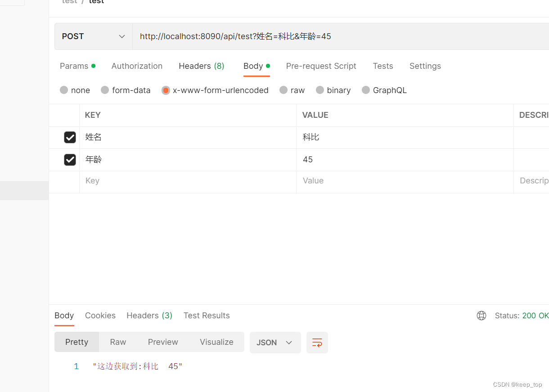This screenshot has width=549, height=392.
Task: Select the raw body type option
Action: tap(292, 90)
